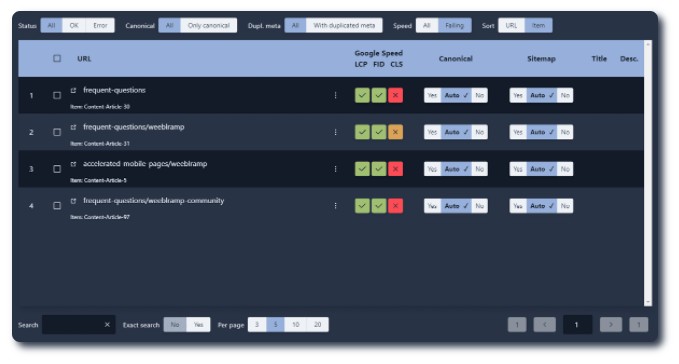679x364 pixels.
Task: Open kebab menu for row 2 URL
Action: 336,132
